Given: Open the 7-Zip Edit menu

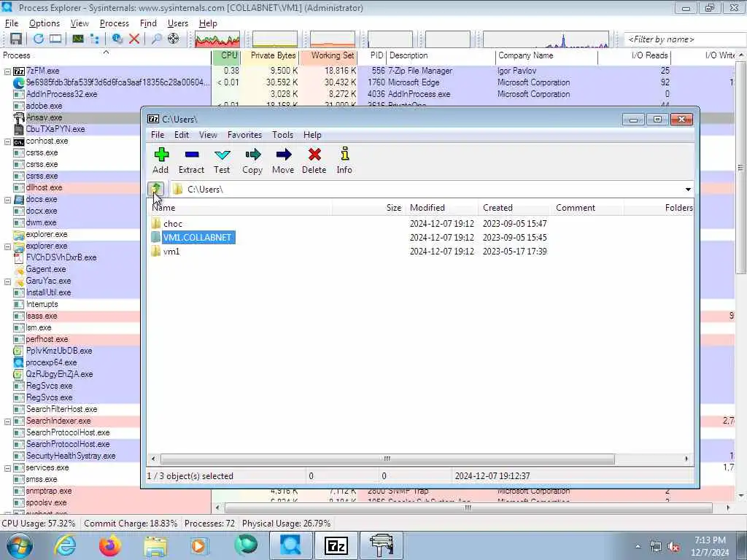Looking at the screenshot, I should click(x=182, y=135).
